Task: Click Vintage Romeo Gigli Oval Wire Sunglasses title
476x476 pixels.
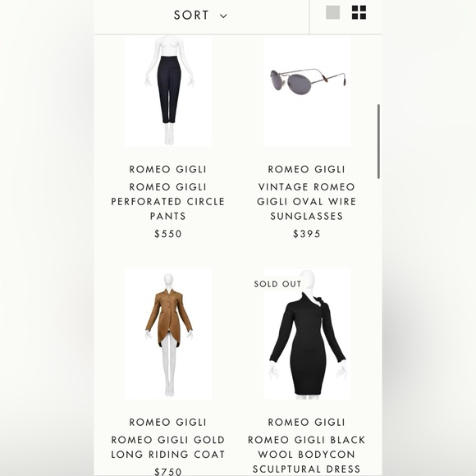Action: click(x=307, y=201)
